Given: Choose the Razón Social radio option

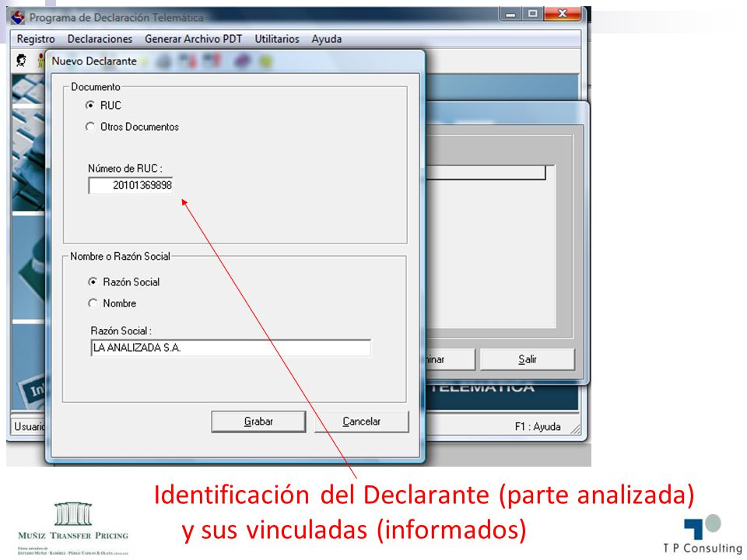Looking at the screenshot, I should (93, 282).
